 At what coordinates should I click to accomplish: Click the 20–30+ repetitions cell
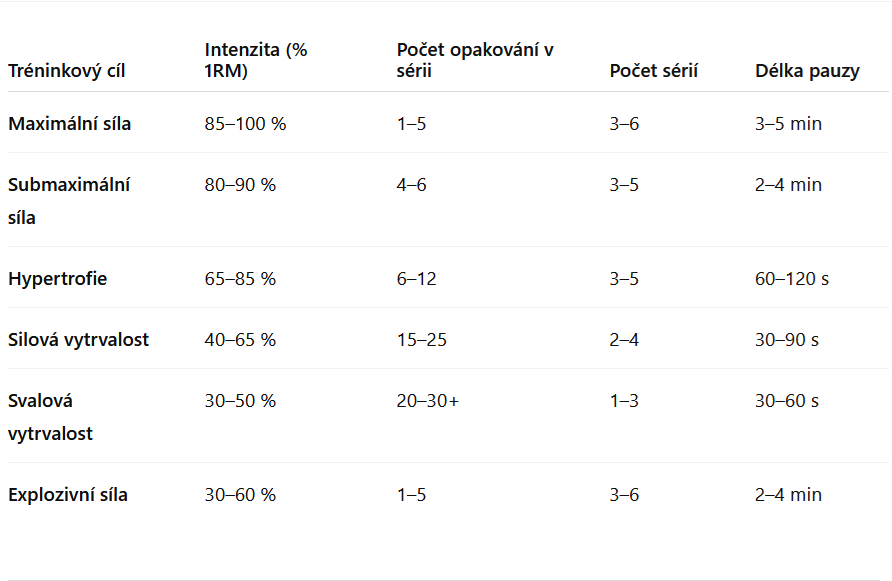pos(427,401)
